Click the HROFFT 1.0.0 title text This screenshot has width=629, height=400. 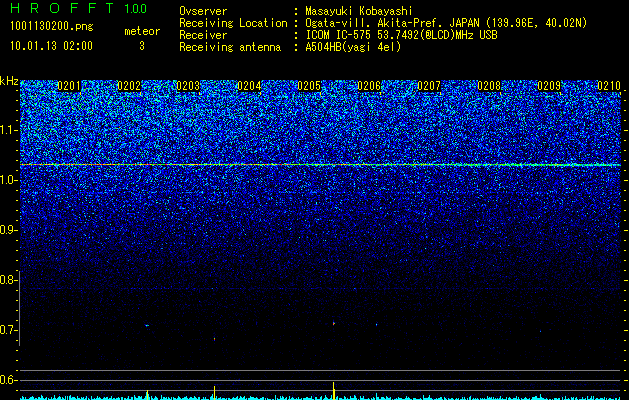[x=78, y=8]
